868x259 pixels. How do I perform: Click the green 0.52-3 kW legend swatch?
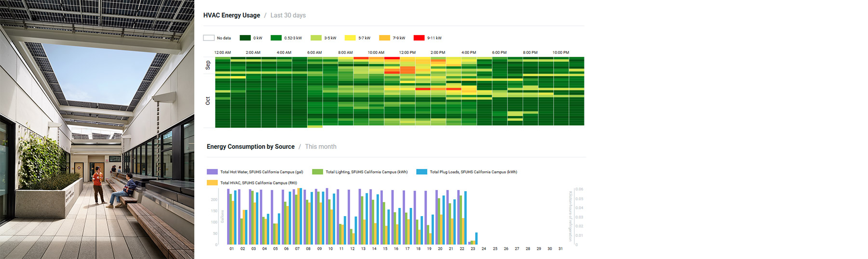point(276,38)
